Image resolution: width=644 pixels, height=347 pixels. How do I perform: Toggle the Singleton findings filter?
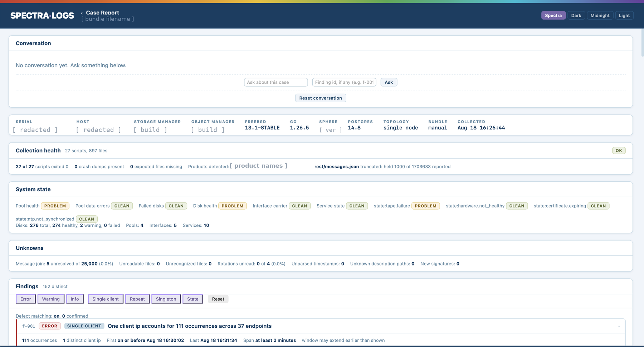click(x=166, y=299)
